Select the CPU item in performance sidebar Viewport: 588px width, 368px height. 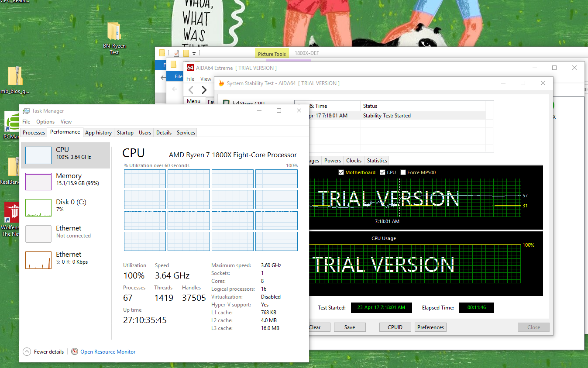65,155
